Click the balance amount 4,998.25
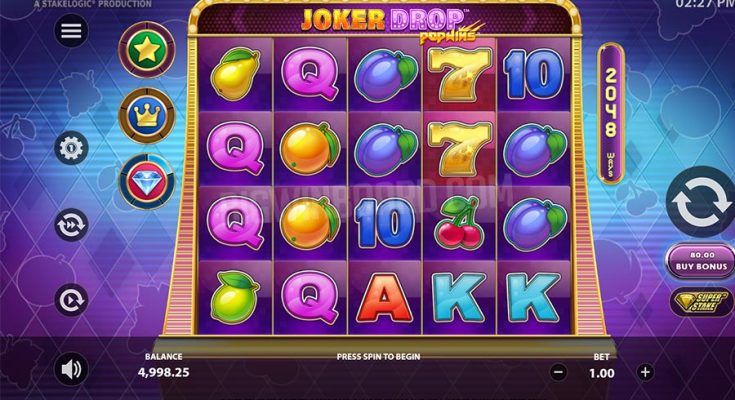 click(x=164, y=372)
